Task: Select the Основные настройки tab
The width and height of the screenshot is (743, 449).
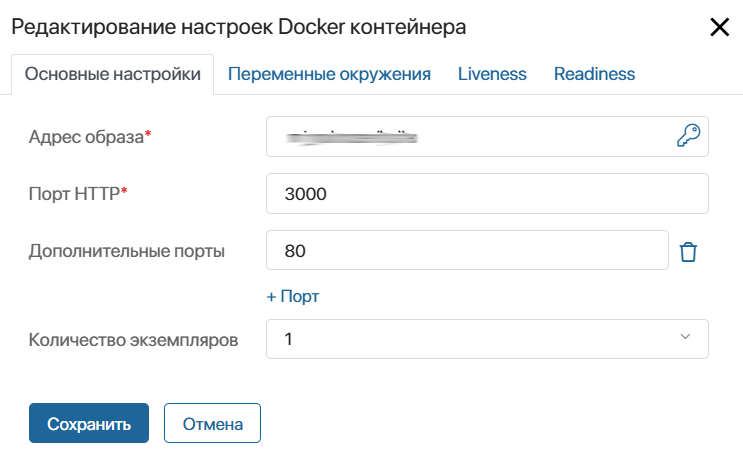Action: coord(113,74)
